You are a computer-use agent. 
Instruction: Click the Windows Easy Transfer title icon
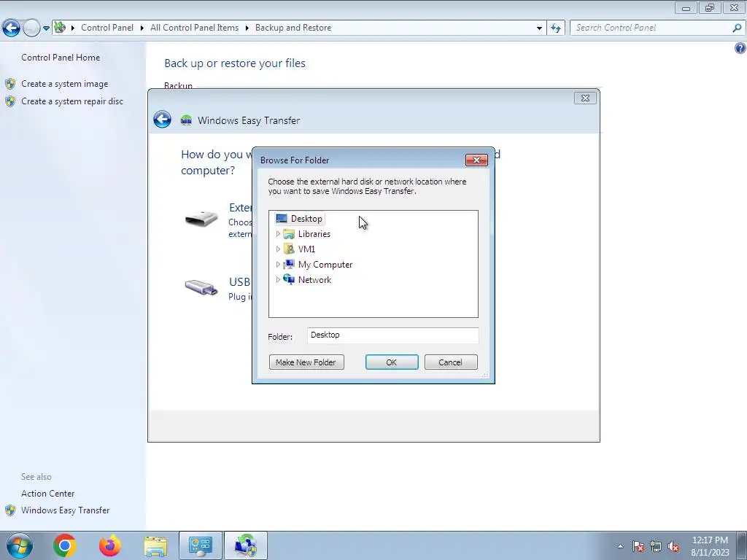coord(186,120)
